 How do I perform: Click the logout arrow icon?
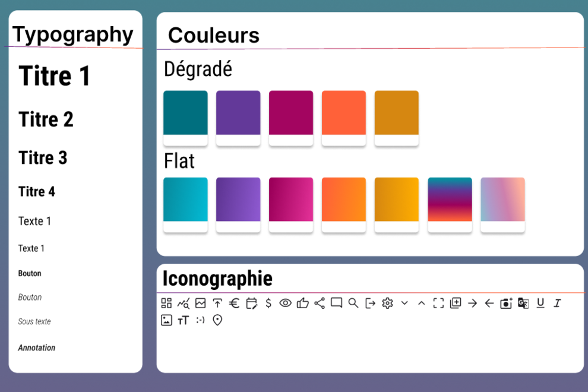click(x=370, y=303)
